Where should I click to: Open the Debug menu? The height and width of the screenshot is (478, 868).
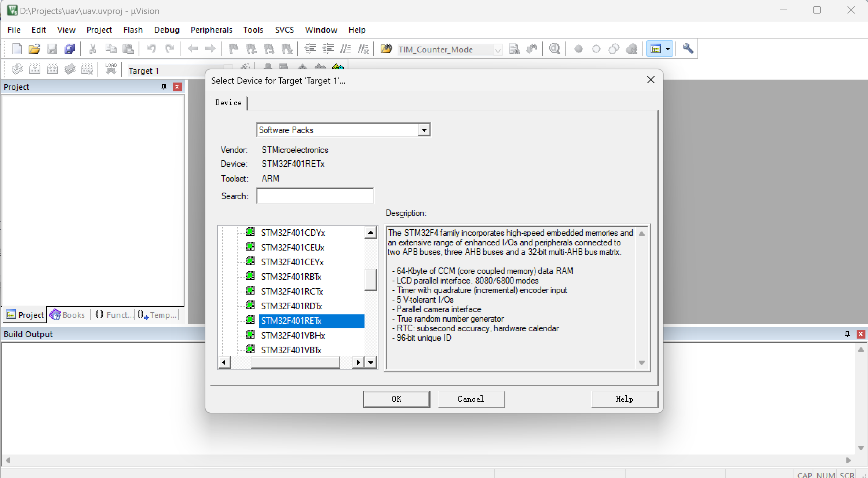click(166, 30)
